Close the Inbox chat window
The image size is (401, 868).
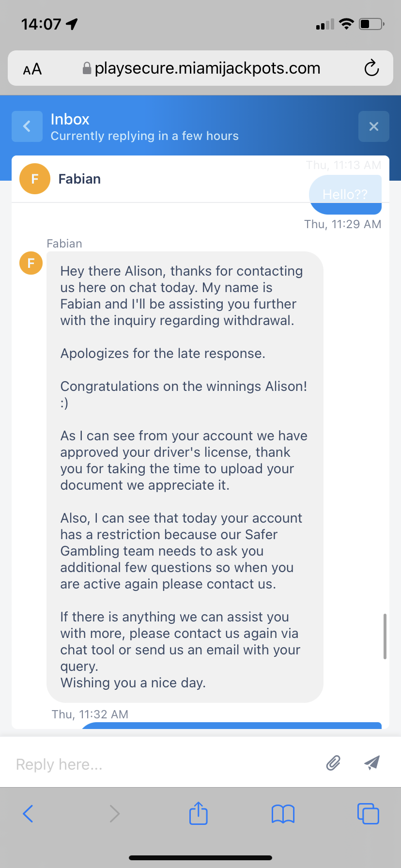373,126
